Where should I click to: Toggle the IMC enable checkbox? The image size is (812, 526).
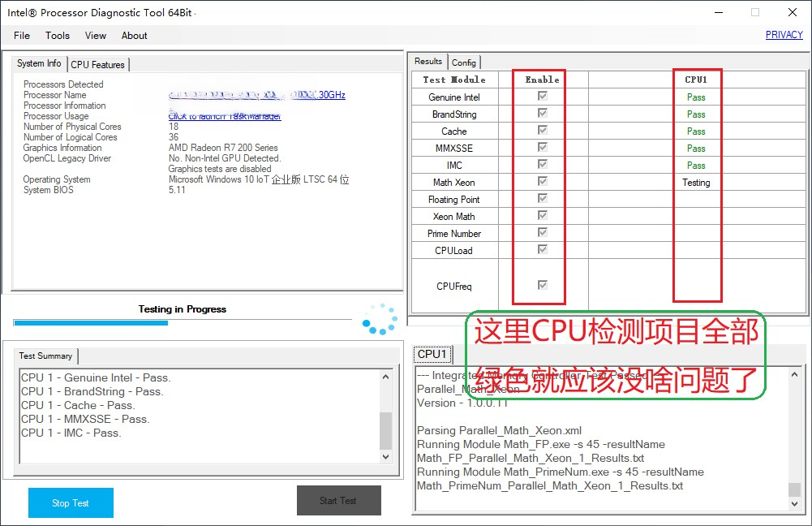542,164
